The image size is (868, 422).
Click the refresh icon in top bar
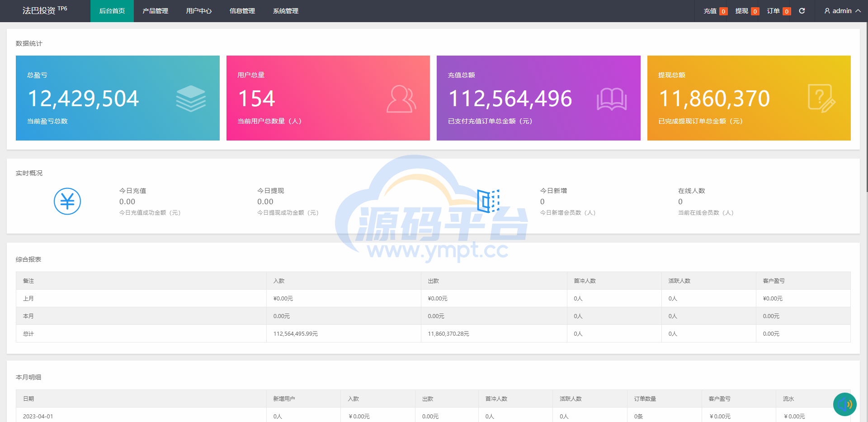(802, 11)
